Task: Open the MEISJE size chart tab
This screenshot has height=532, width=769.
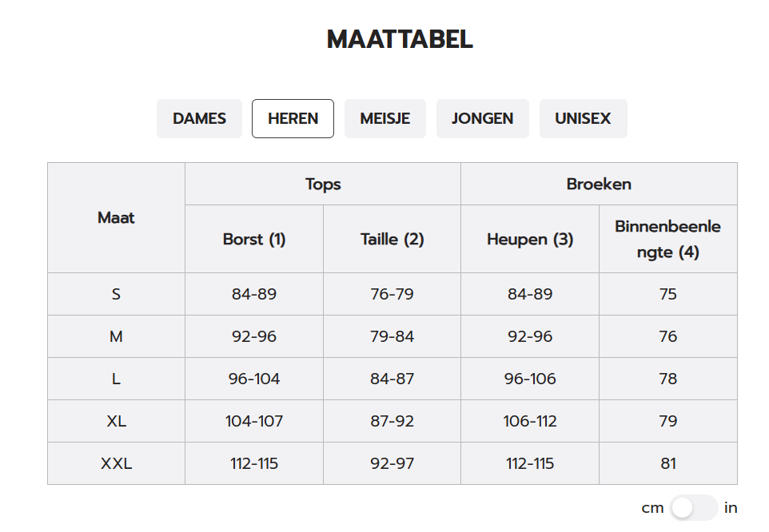Action: (385, 118)
